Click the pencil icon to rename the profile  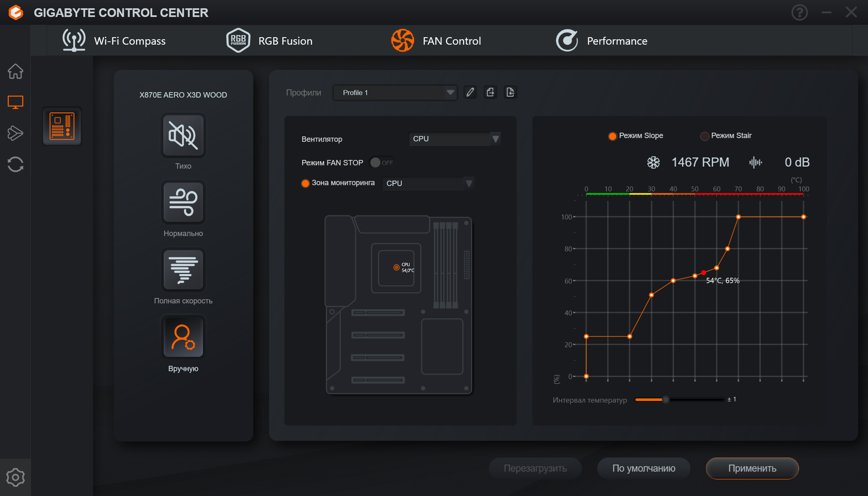pyautogui.click(x=470, y=92)
